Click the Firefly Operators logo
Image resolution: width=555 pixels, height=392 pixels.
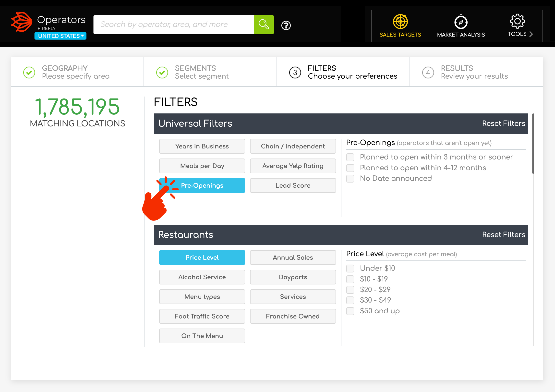[22, 22]
